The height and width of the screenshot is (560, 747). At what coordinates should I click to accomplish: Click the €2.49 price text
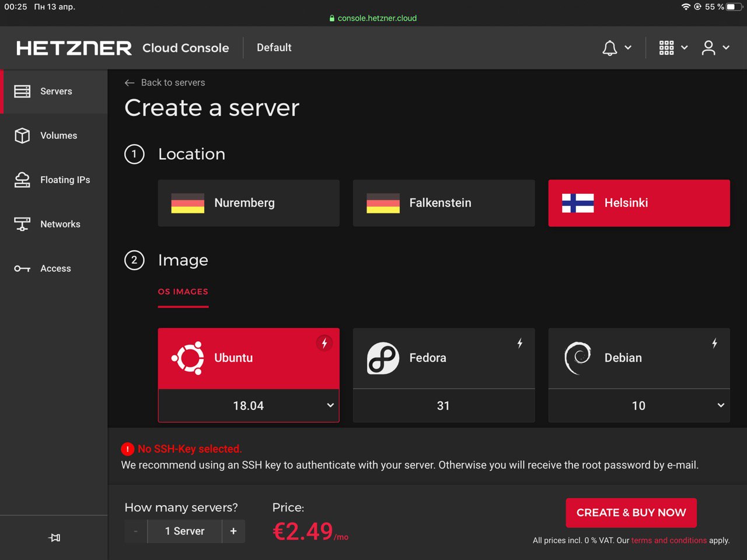coord(303,531)
